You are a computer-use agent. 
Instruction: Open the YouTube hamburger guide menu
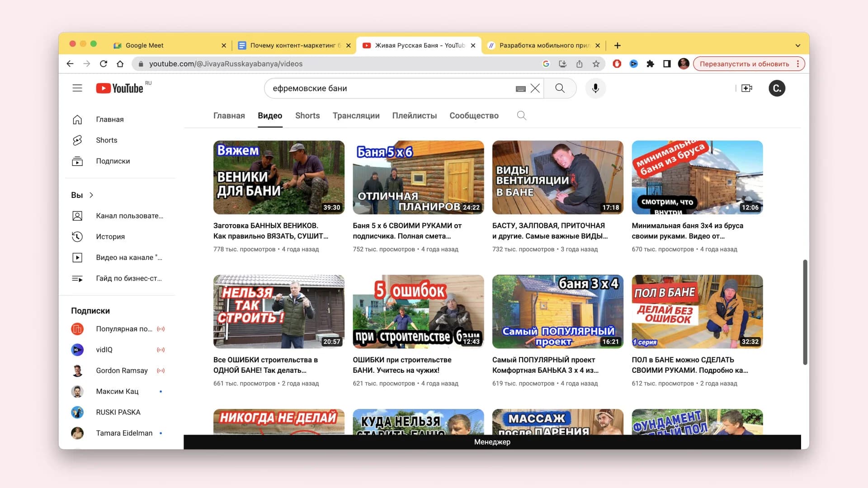[77, 88]
